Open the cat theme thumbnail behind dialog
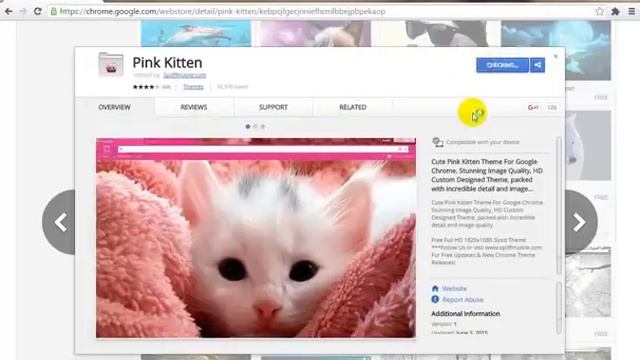 pyautogui.click(x=315, y=33)
